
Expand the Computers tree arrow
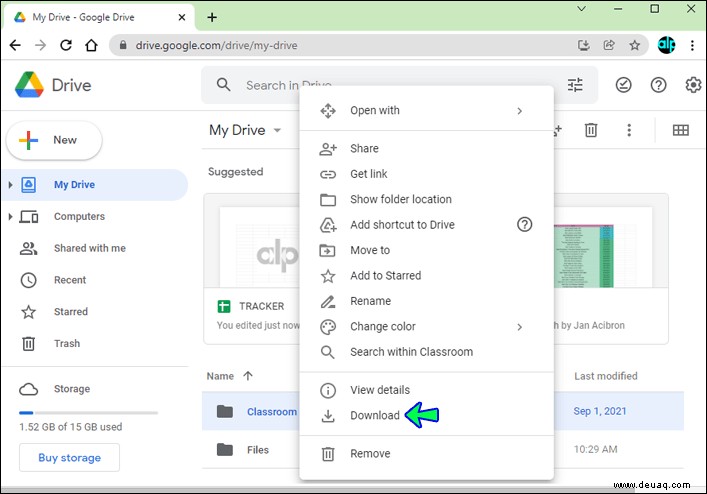coord(10,216)
